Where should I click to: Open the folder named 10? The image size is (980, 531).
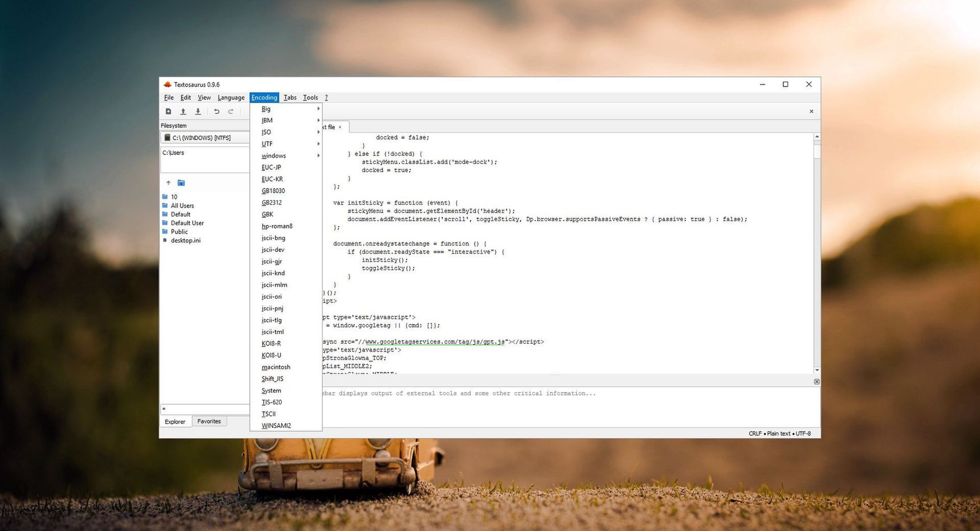pyautogui.click(x=170, y=197)
